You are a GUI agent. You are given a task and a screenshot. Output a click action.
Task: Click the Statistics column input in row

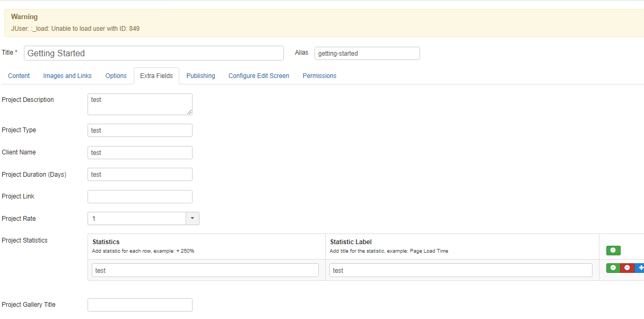pyautogui.click(x=205, y=270)
